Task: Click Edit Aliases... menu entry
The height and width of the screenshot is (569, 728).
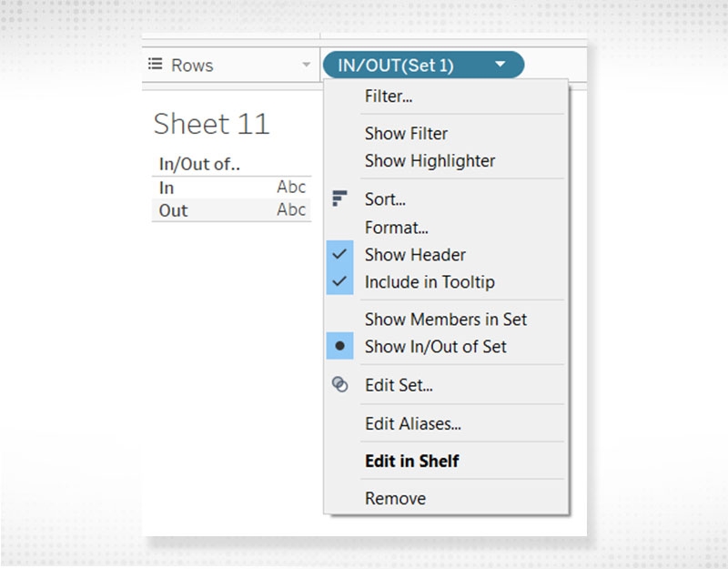Action: click(x=412, y=423)
